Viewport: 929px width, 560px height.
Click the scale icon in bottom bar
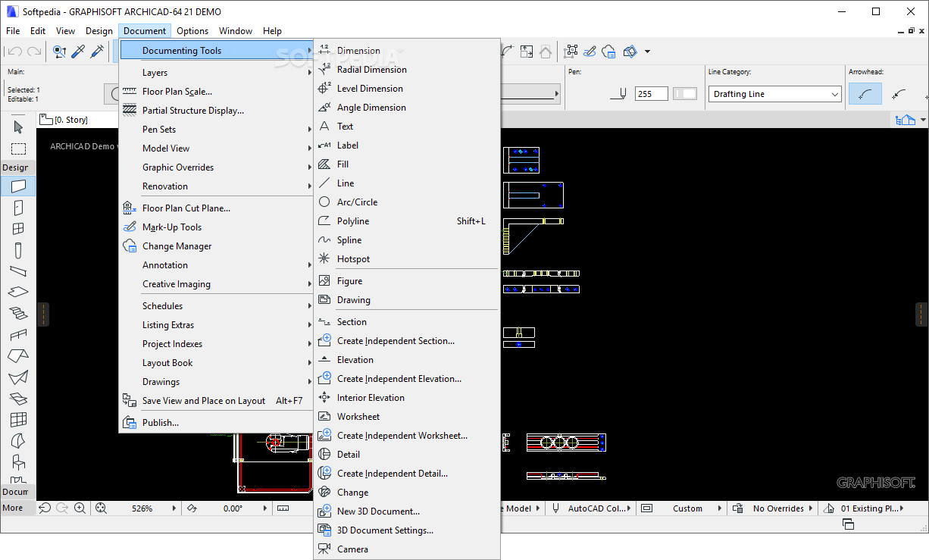(x=283, y=508)
